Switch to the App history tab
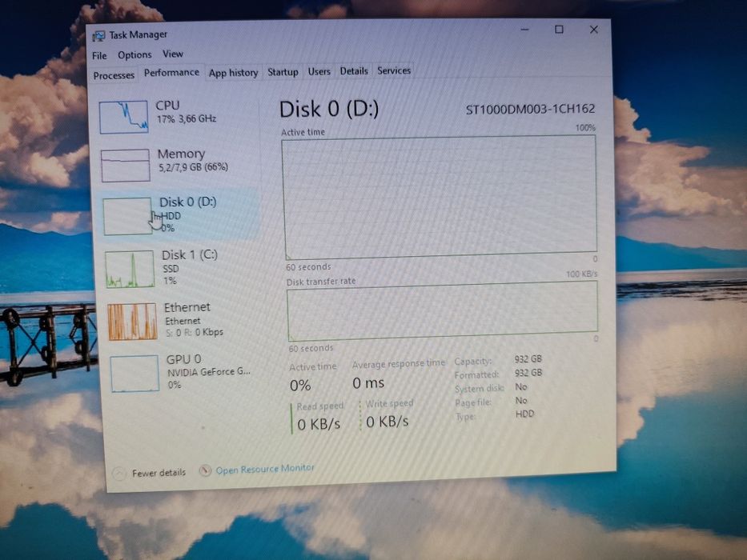This screenshot has width=747, height=560. click(x=234, y=72)
